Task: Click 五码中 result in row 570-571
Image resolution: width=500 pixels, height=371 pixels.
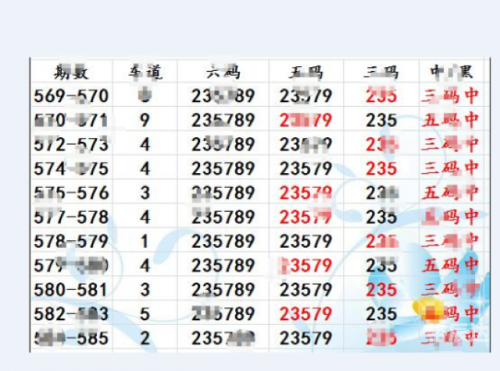Action: pos(450,120)
